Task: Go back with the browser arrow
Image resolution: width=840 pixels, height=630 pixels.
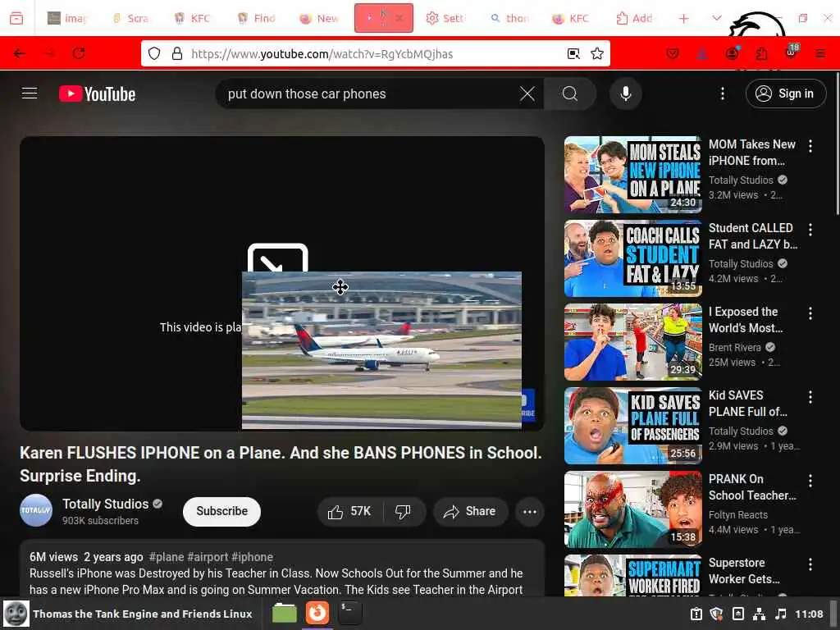Action: click(x=20, y=53)
